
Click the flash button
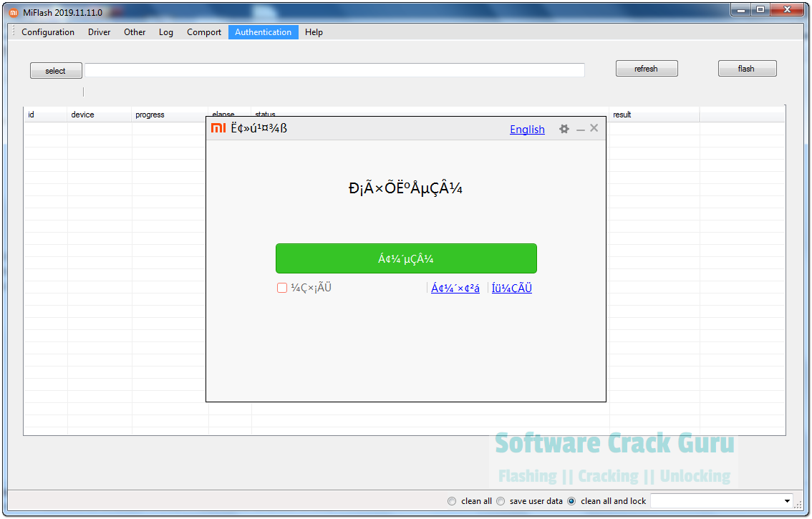click(747, 69)
